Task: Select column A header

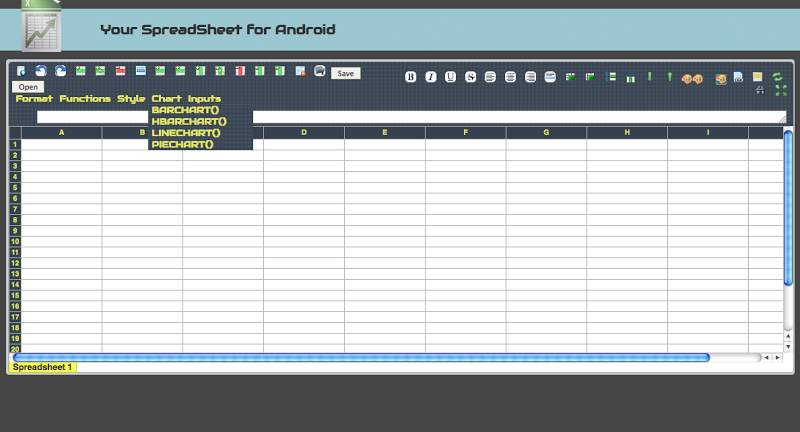Action: pos(62,133)
